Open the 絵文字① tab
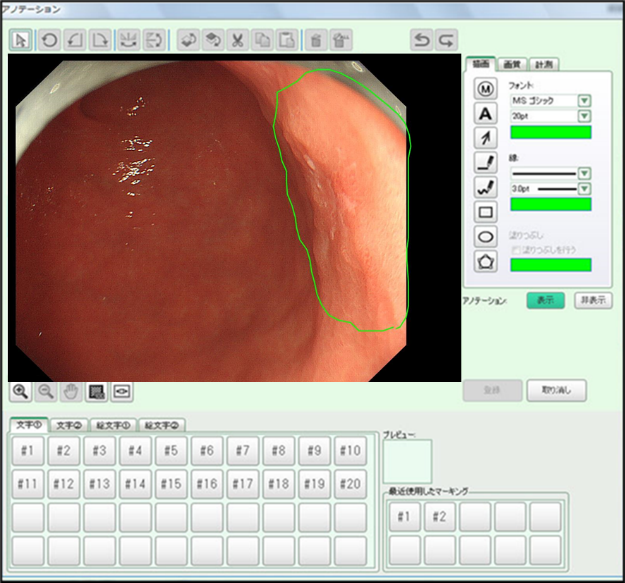The width and height of the screenshot is (625, 583). [113, 425]
